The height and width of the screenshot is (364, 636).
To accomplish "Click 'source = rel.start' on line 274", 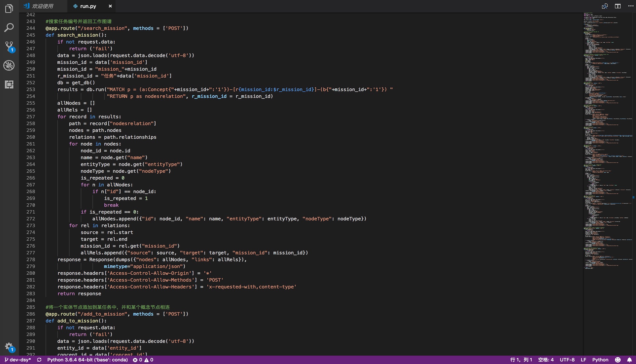I will [107, 232].
